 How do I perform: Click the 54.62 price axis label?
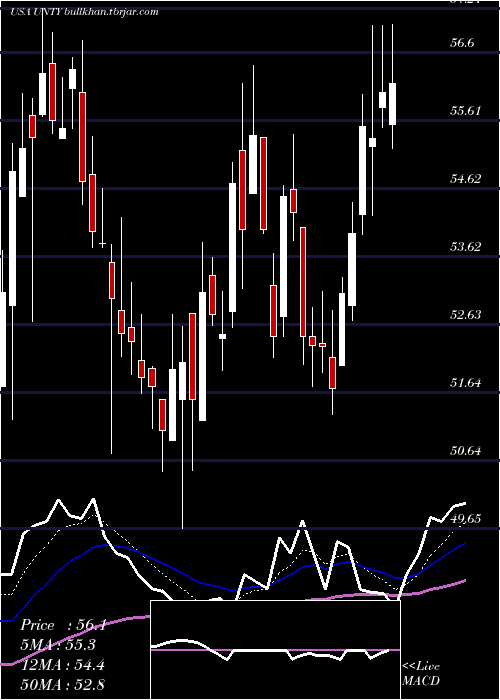(466, 179)
